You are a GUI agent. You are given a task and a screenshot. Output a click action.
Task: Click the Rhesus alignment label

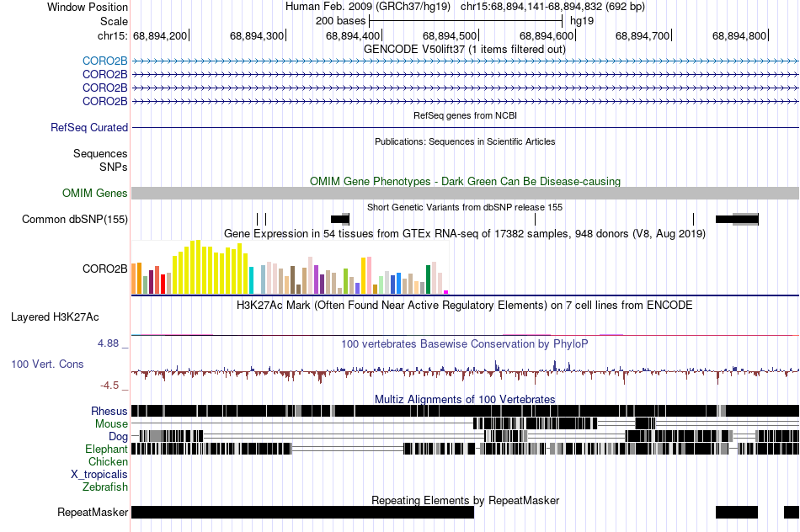pos(109,411)
